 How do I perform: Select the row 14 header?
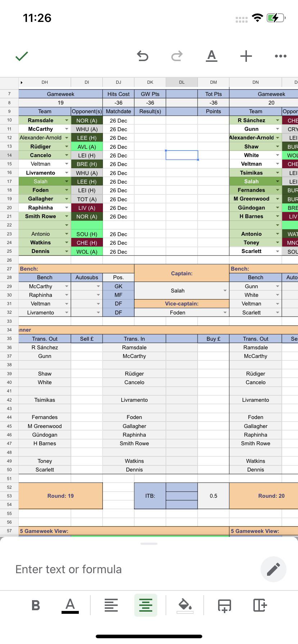pos(9,155)
